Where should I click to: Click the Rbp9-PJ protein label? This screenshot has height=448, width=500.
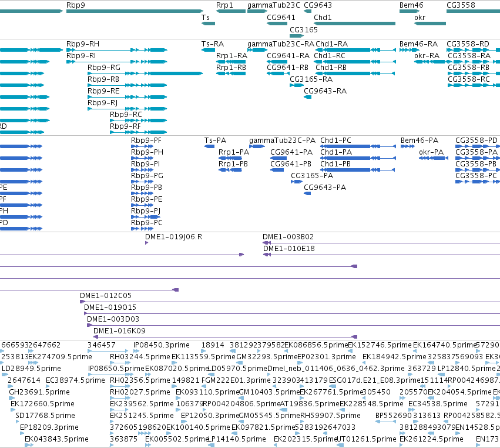tap(146, 211)
